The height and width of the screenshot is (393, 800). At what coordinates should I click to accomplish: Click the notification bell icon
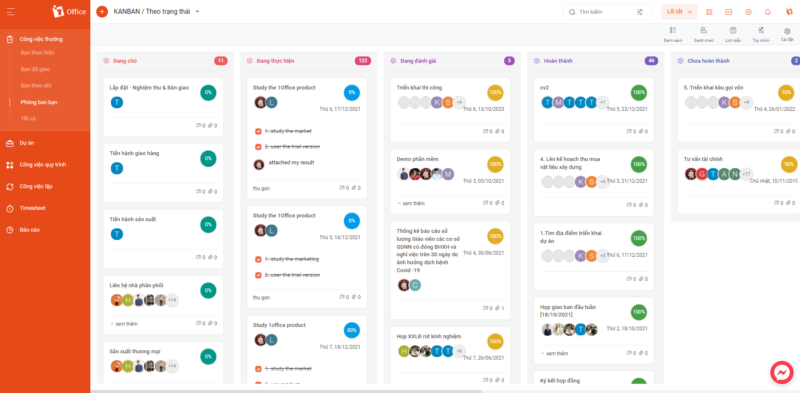(x=767, y=12)
